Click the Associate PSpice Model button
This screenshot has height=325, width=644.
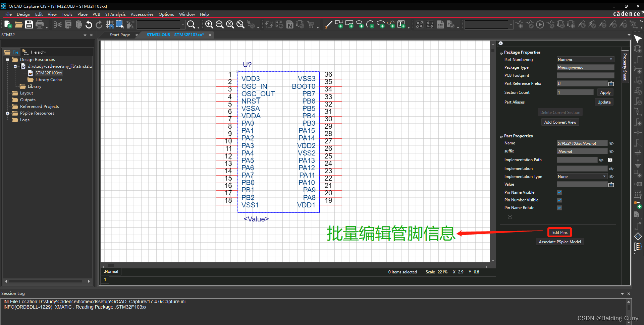(559, 242)
